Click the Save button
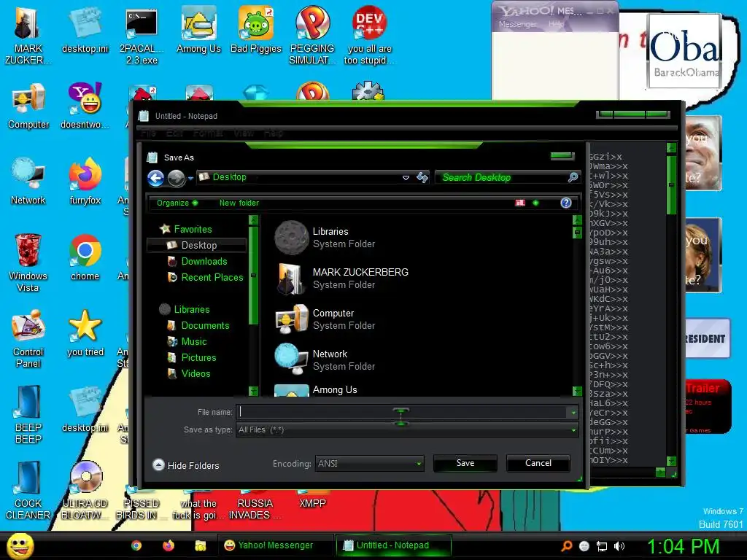This screenshot has width=747, height=560. tap(465, 463)
